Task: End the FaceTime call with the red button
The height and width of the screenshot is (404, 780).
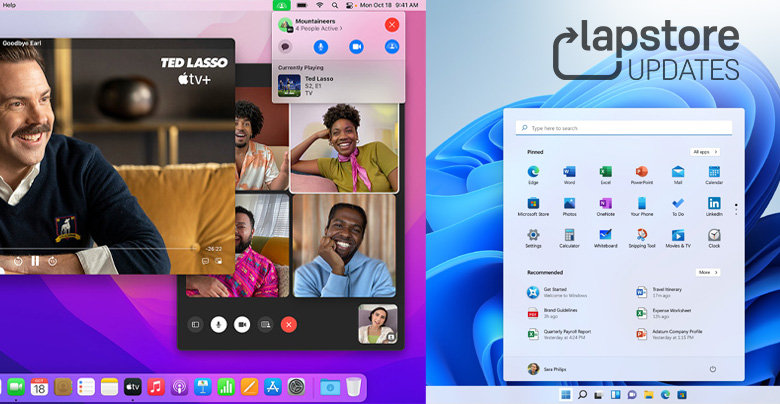Action: click(x=289, y=324)
